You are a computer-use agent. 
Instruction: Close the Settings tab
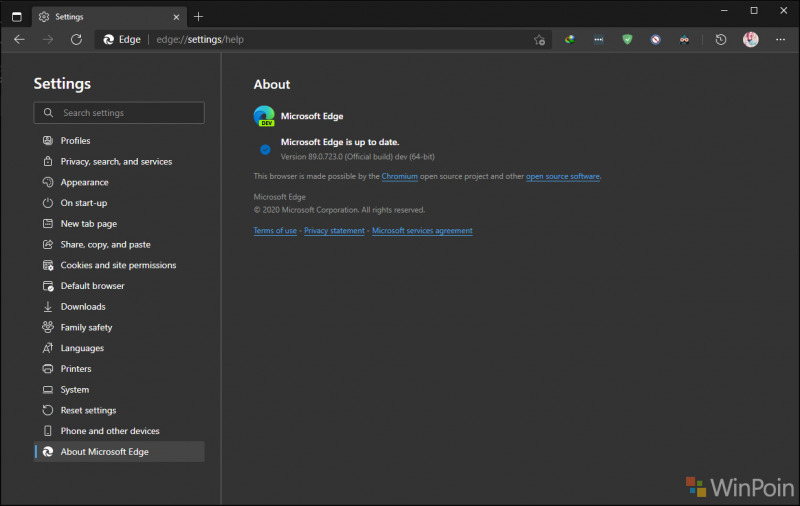click(176, 17)
